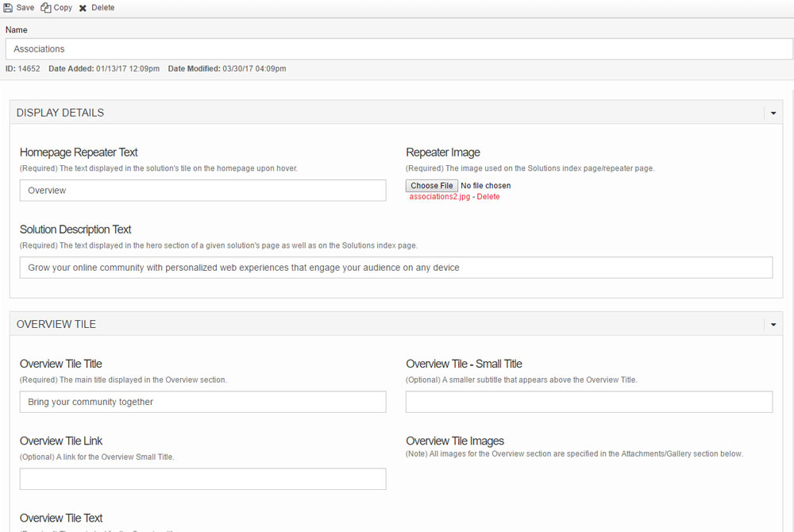Click the Choose File button
This screenshot has width=794, height=532.
pos(431,186)
